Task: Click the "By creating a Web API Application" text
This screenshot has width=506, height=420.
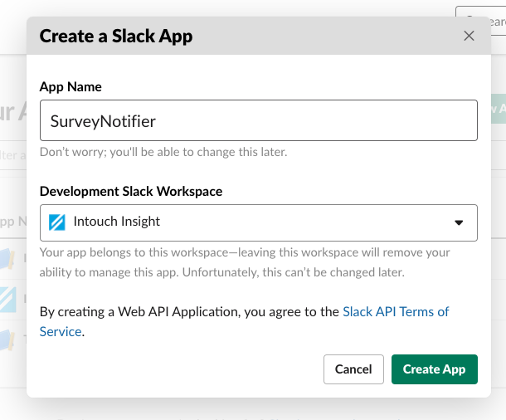Action: pos(190,312)
